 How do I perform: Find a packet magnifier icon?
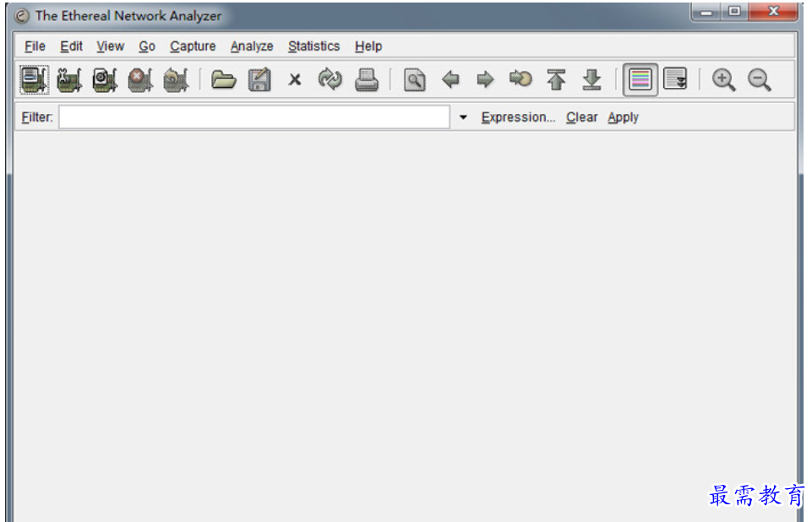[414, 79]
